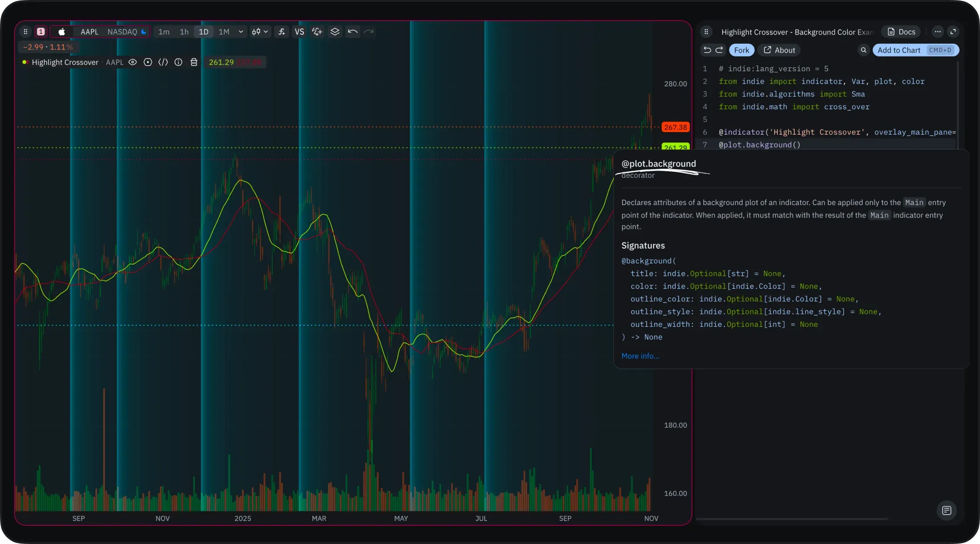Screen dimensions: 980x544
Task: Follow the More info... link
Action: pyautogui.click(x=640, y=356)
